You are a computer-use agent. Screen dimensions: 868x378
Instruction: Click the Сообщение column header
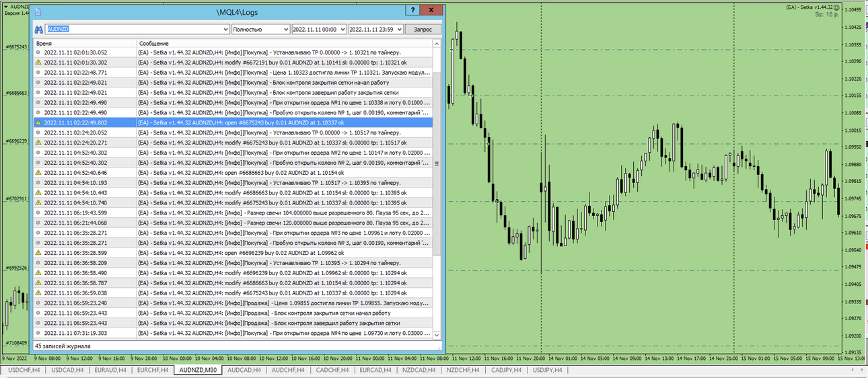[284, 43]
